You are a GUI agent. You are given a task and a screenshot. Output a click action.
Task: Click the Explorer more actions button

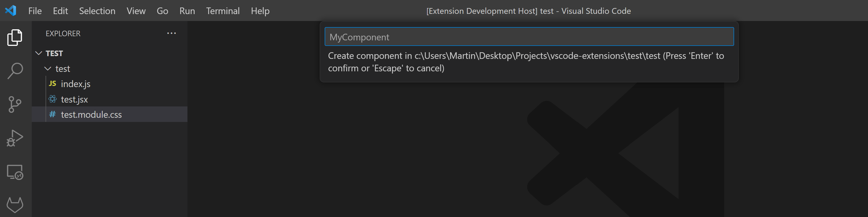[171, 33]
